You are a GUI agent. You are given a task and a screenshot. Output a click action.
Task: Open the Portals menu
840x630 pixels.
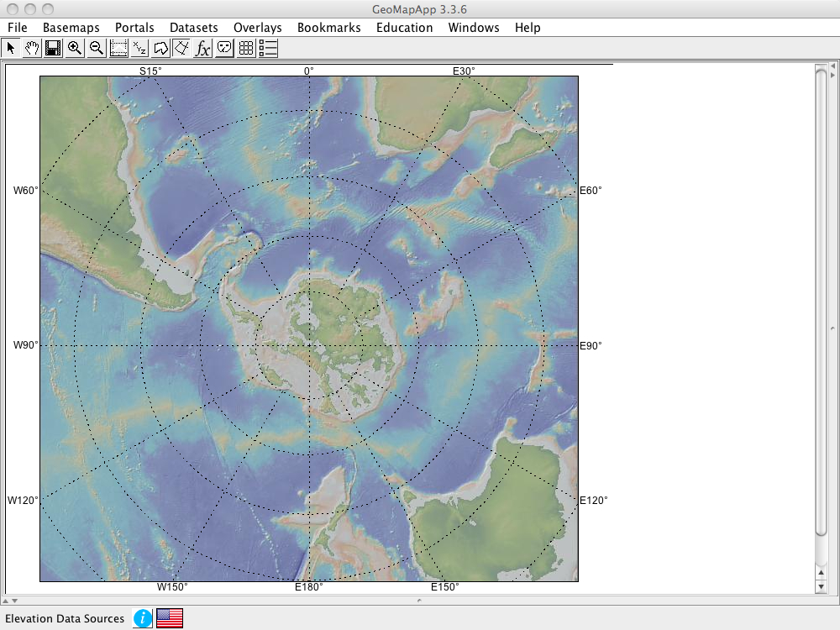coord(134,28)
